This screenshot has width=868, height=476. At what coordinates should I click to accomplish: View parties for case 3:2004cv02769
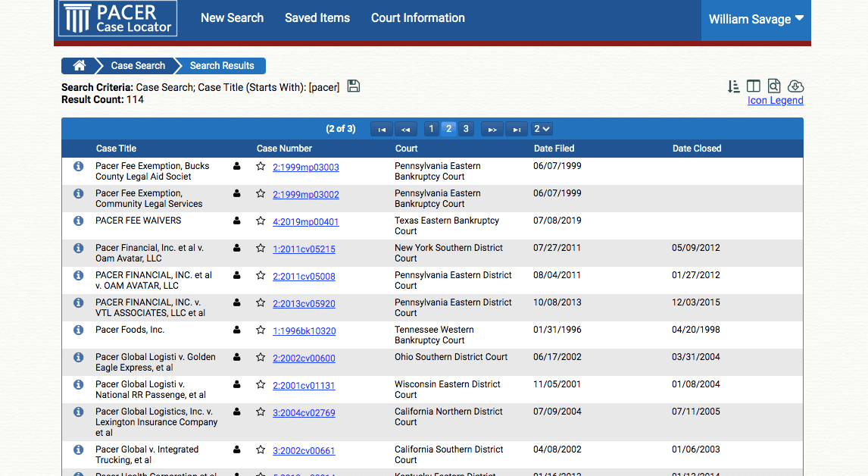pos(237,412)
